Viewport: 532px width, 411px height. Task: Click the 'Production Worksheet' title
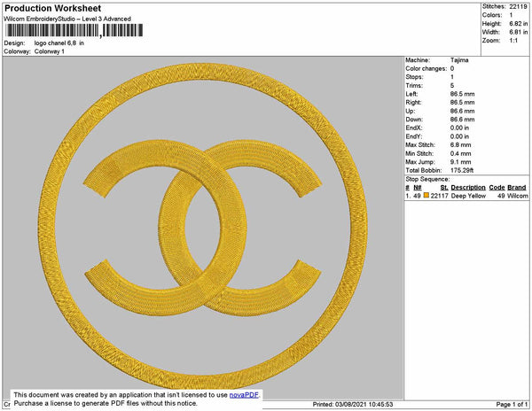pos(52,8)
